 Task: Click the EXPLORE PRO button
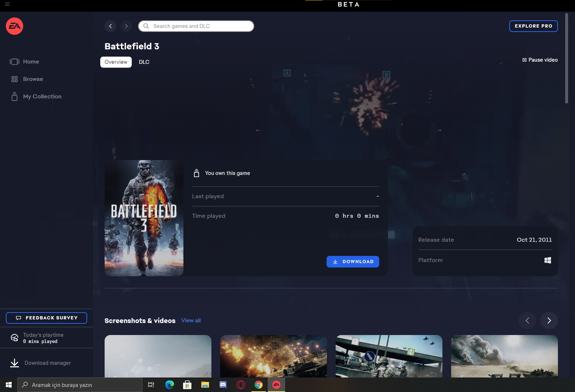click(534, 26)
